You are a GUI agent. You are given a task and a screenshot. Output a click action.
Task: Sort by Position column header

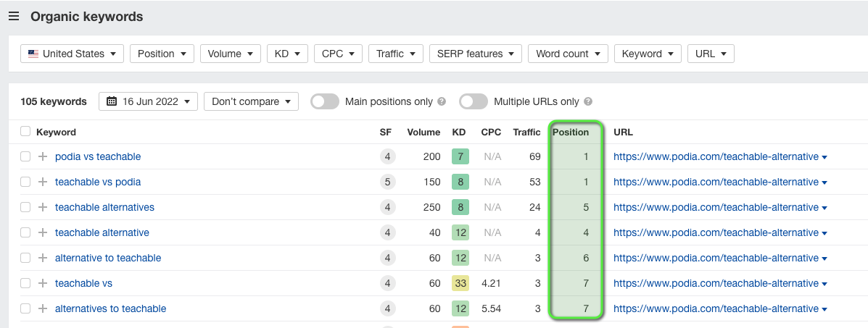(x=571, y=133)
